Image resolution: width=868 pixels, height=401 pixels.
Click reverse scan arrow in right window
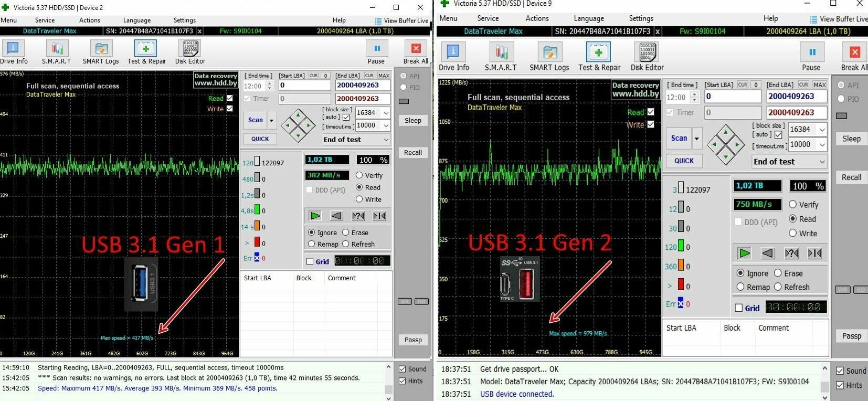pyautogui.click(x=768, y=254)
